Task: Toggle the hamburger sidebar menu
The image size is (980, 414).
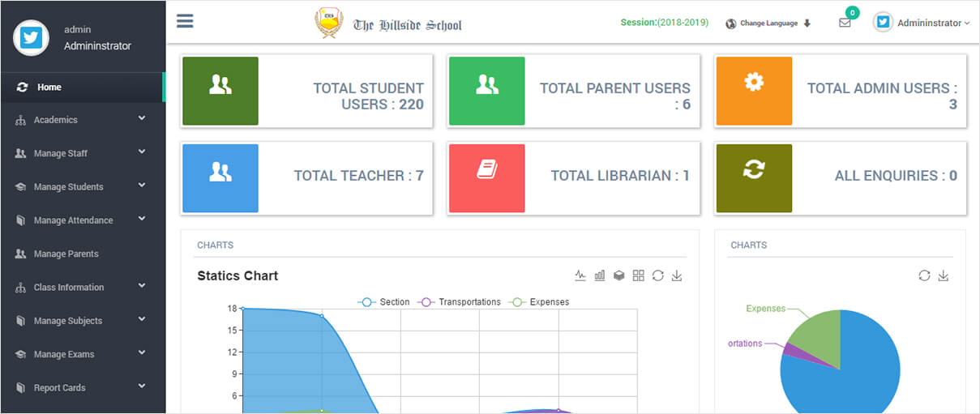Action: [185, 21]
